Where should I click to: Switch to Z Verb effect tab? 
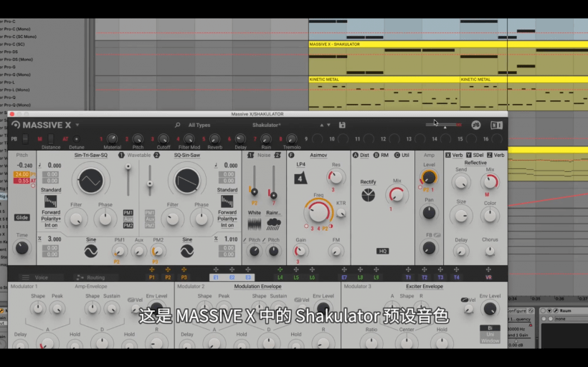coord(495,156)
